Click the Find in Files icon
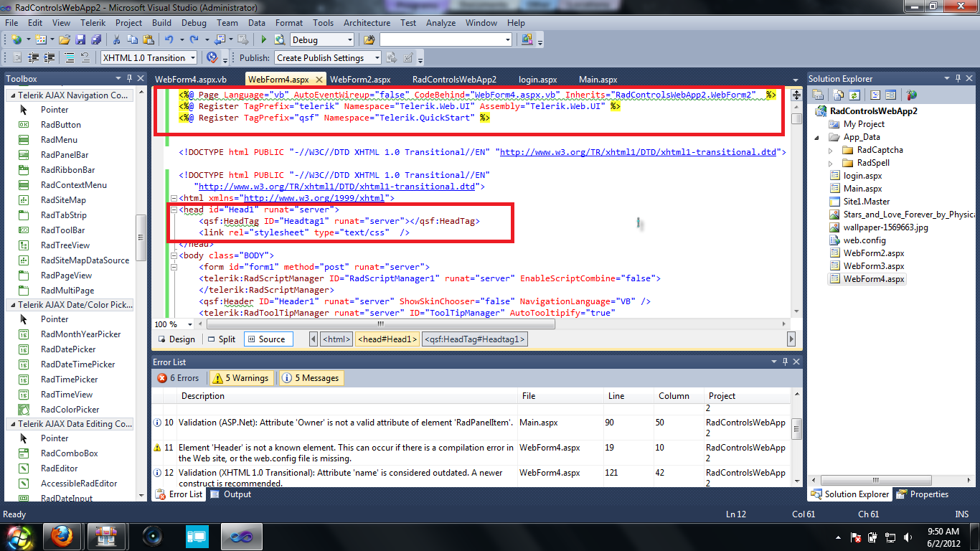The height and width of the screenshot is (551, 980). pyautogui.click(x=369, y=40)
